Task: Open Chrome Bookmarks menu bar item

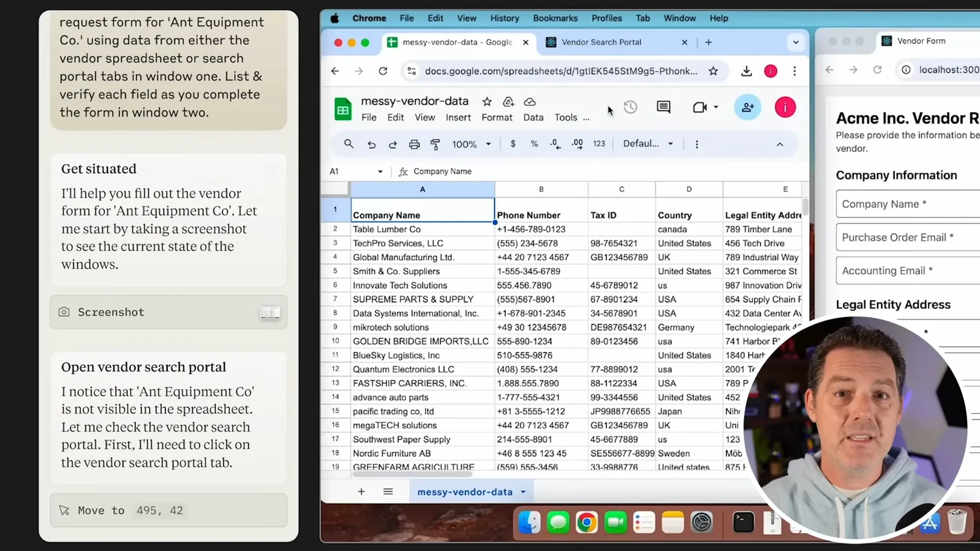Action: point(555,18)
